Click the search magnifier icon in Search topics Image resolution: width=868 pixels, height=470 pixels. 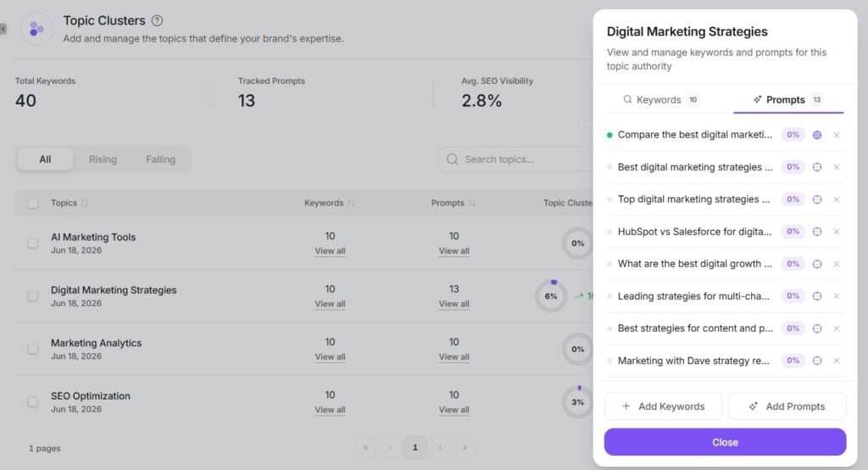pyautogui.click(x=453, y=159)
